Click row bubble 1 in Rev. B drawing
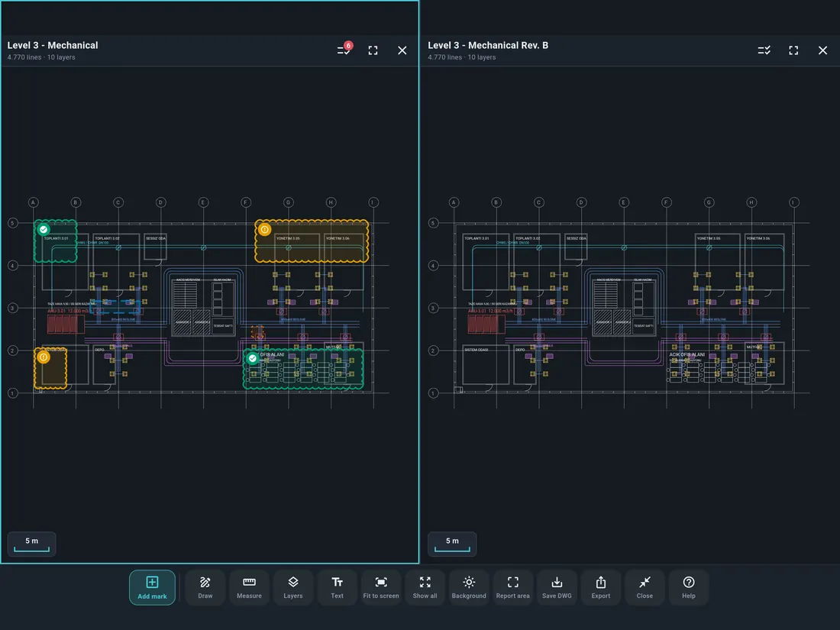Viewport: 840px width, 630px height. coord(434,393)
